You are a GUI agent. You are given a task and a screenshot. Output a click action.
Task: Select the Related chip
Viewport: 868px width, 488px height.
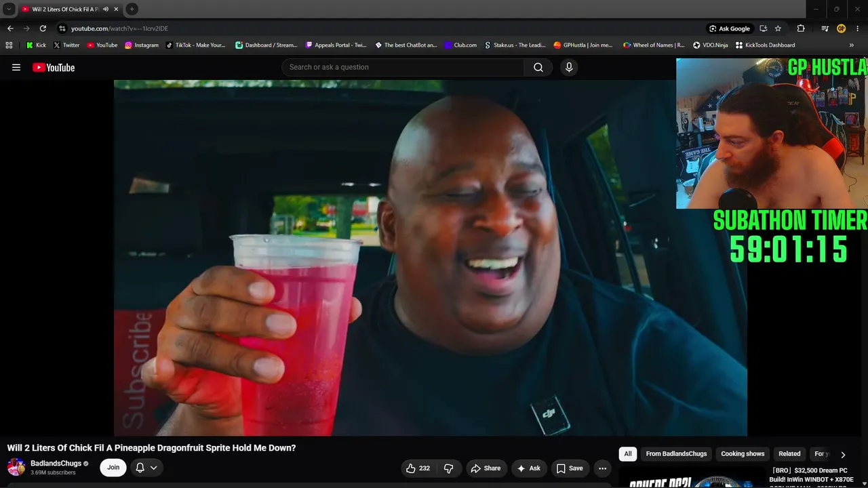(789, 454)
